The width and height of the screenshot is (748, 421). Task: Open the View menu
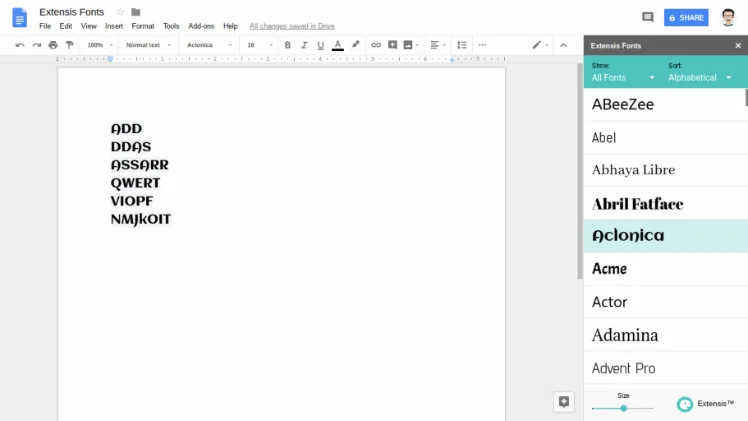pyautogui.click(x=88, y=26)
